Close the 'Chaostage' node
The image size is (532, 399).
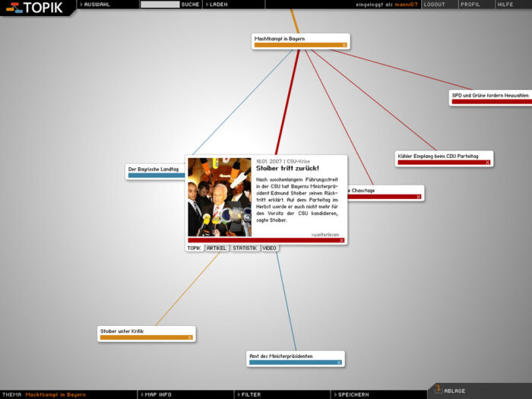tap(418, 197)
